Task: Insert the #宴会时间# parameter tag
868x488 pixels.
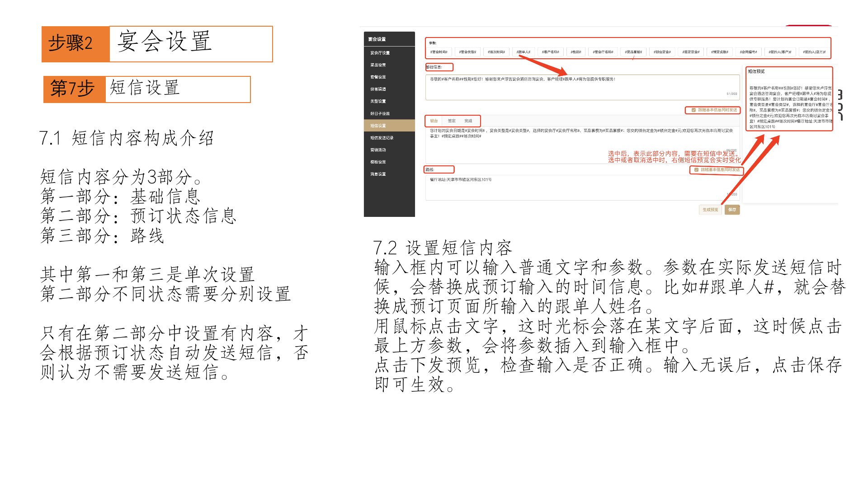Action: point(439,52)
